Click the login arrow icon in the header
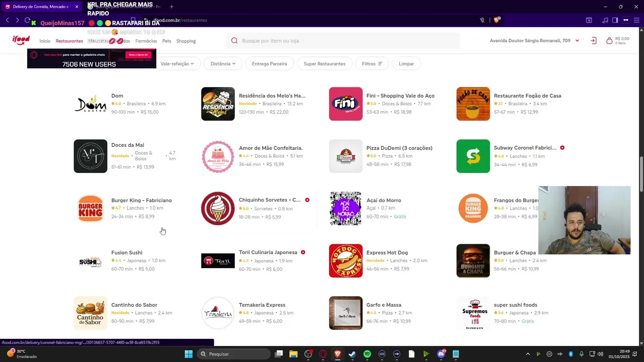Viewport: 644px width, 362px height. pyautogui.click(x=594, y=41)
